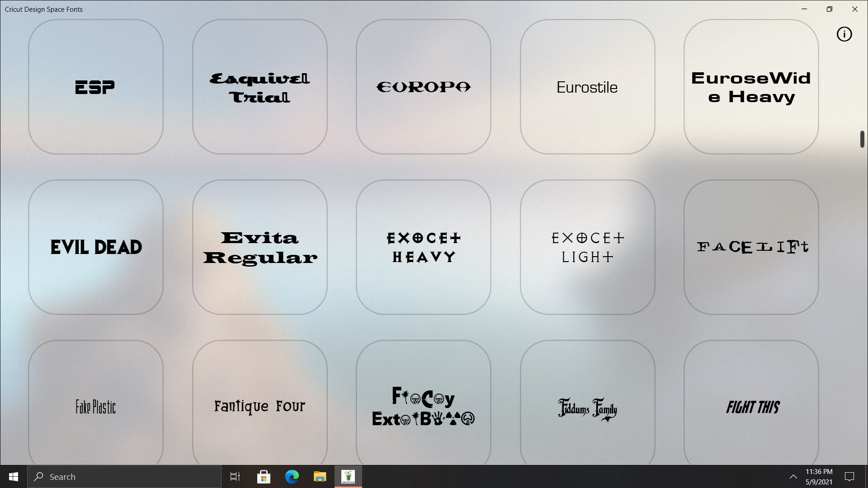Open Microsoft Edge from the taskbar
Viewport: 868px width, 488px height.
coord(292,477)
